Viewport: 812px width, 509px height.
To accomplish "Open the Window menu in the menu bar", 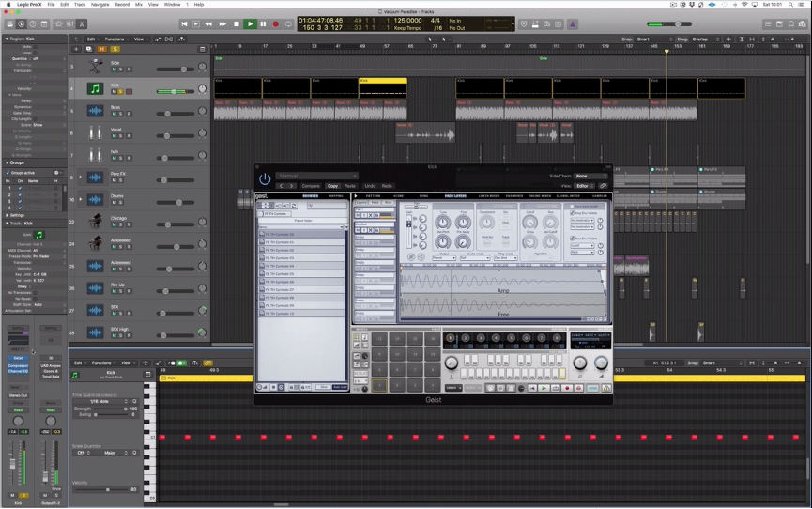I will point(172,4).
